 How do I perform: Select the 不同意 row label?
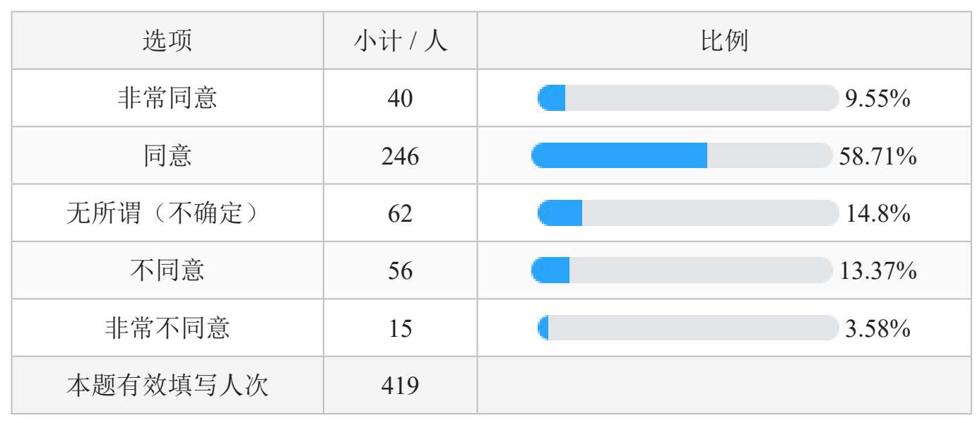[167, 270]
